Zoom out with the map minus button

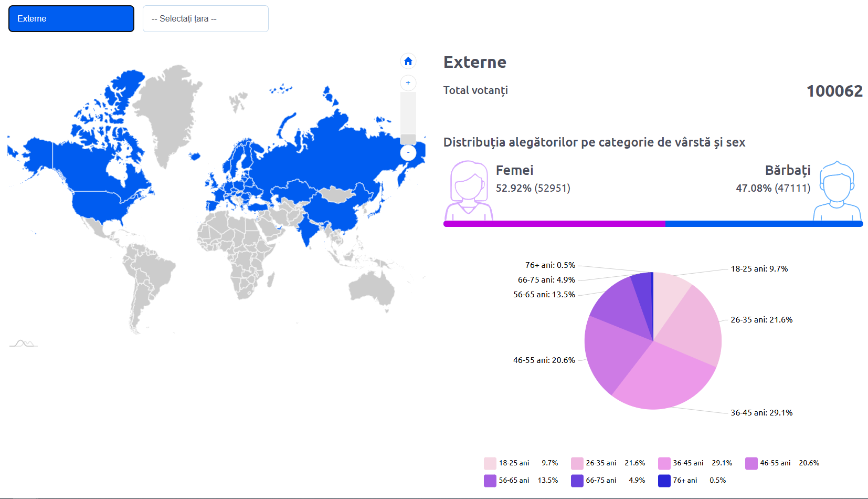(408, 153)
